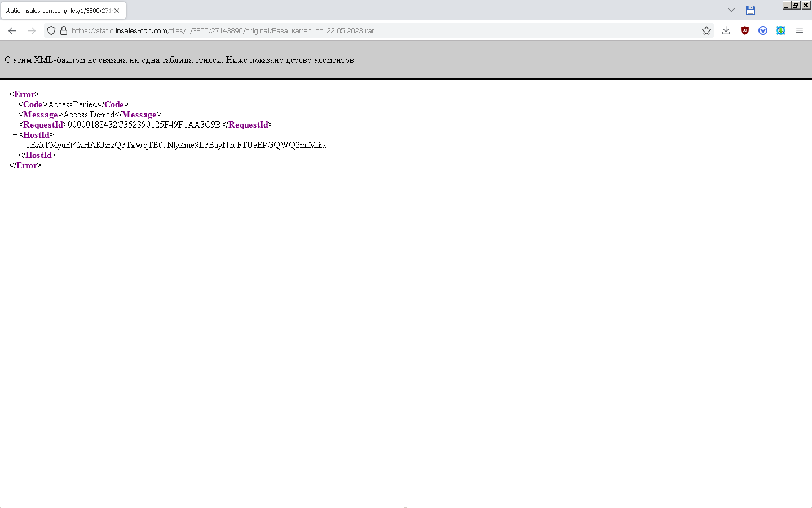Click the XML stylesheet notice text

[x=180, y=60]
